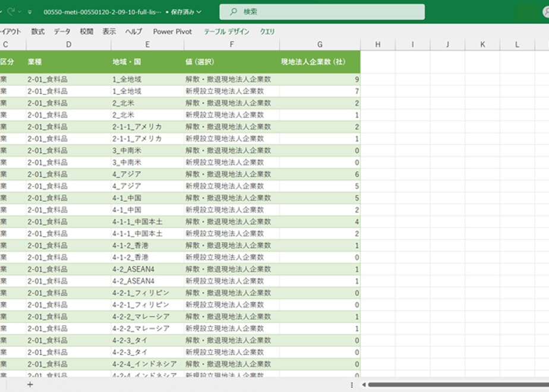Click the 業種 table header cell
549x392 pixels.
(x=69, y=62)
